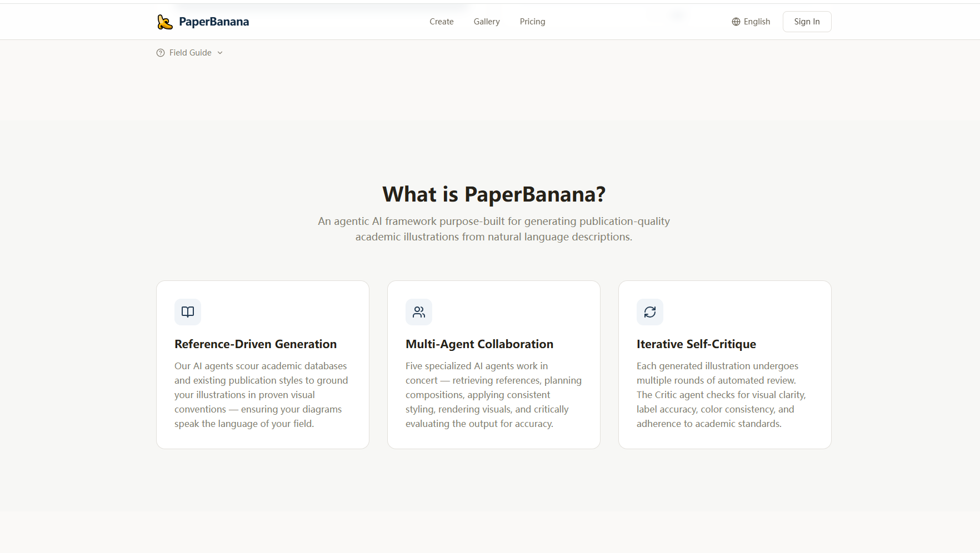This screenshot has height=553, width=980.
Task: Click the Iterative Self-Critique heading
Action: [x=696, y=344]
